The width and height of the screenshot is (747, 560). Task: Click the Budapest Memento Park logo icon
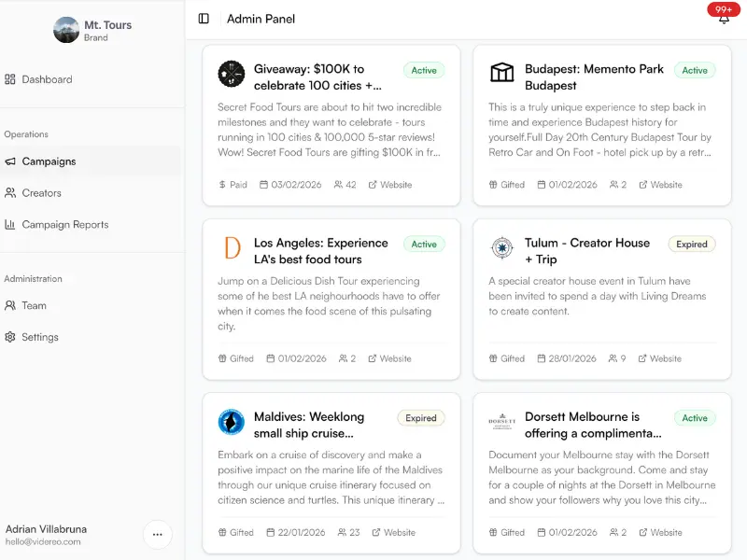point(501,74)
